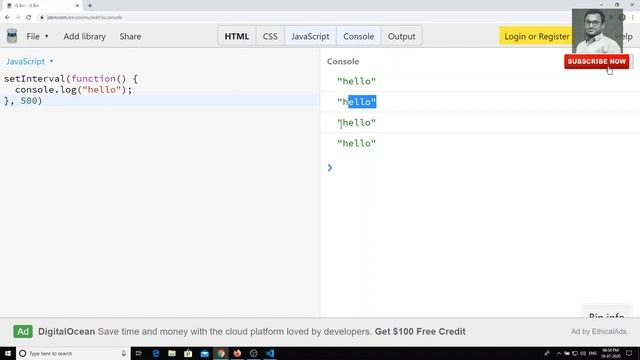This screenshot has height=360, width=640.
Task: Open Mail app from taskbar
Action: pos(204,353)
